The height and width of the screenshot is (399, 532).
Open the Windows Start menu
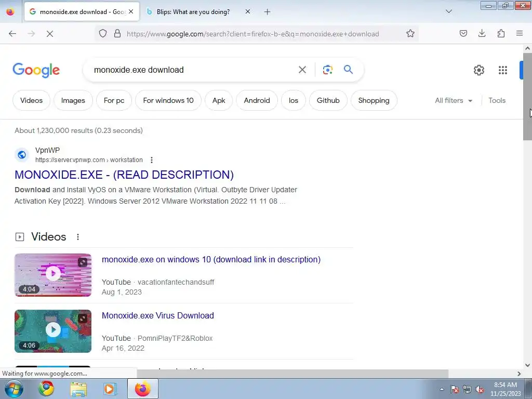(14, 389)
